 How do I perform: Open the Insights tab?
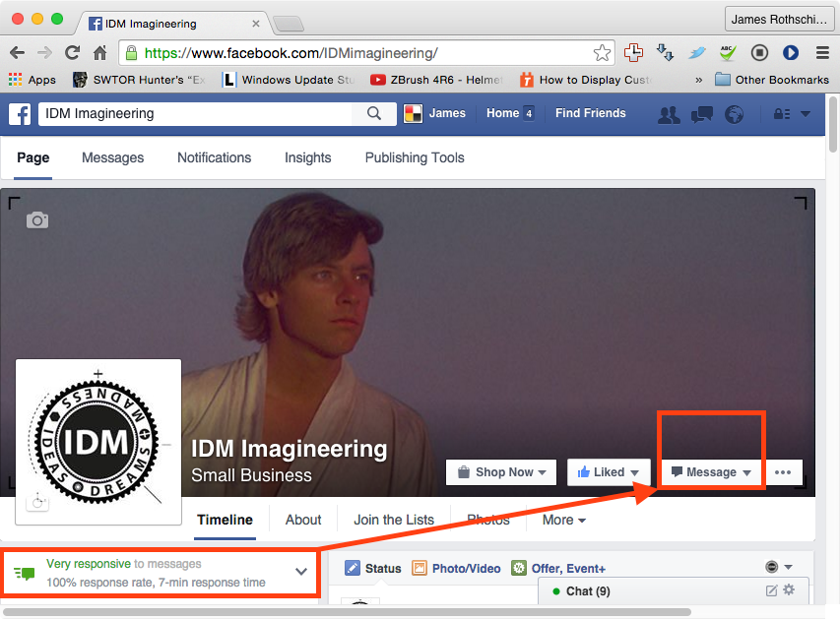pos(308,157)
